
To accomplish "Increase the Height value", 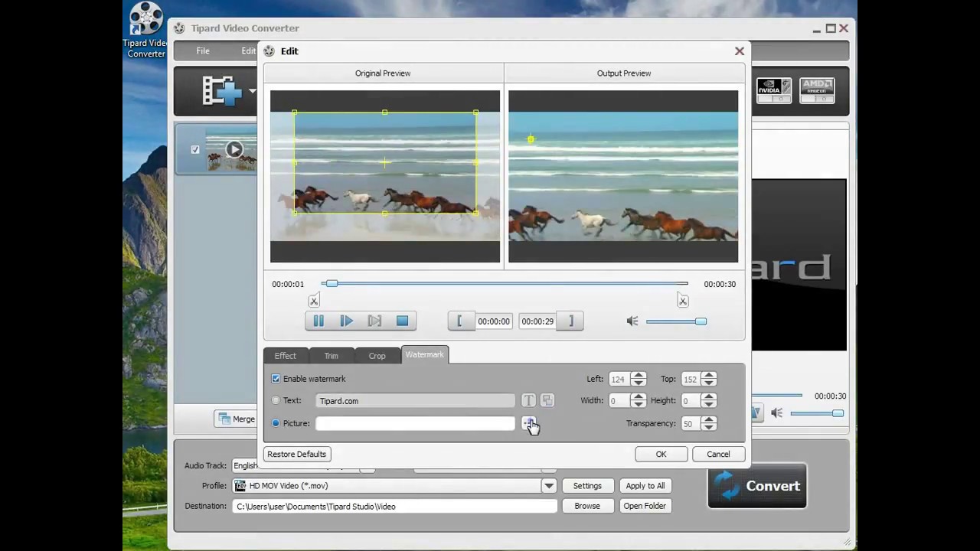I will coord(709,397).
